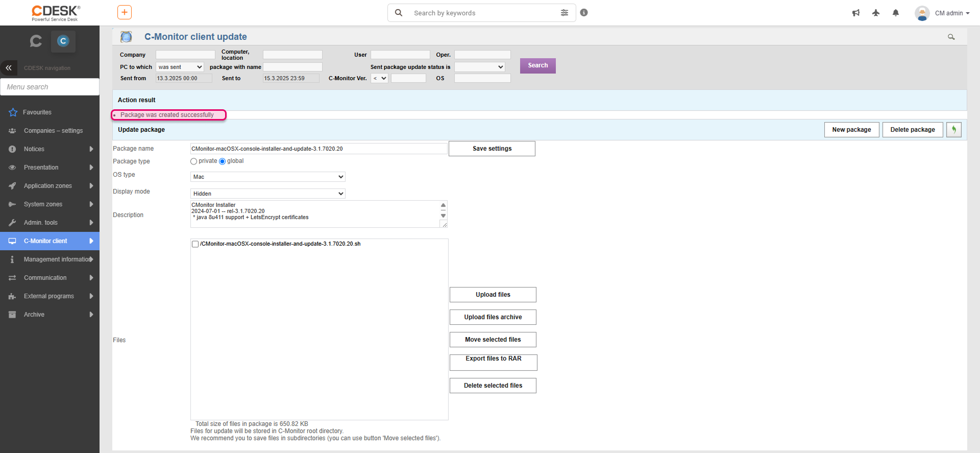Viewport: 980px width, 453px height.
Task: Select the global package type
Action: click(x=223, y=161)
